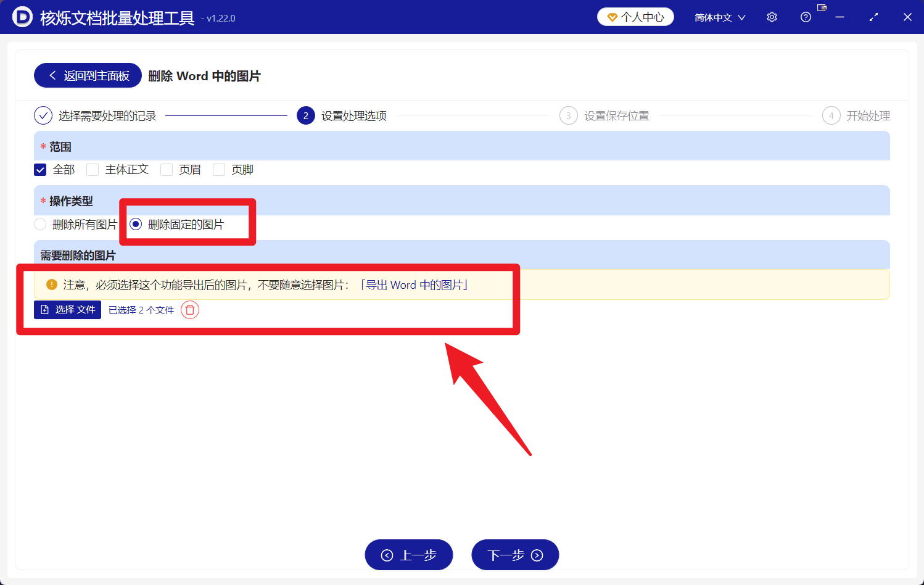Uncheck the 全部 checkbox
This screenshot has width=924, height=585.
click(39, 169)
